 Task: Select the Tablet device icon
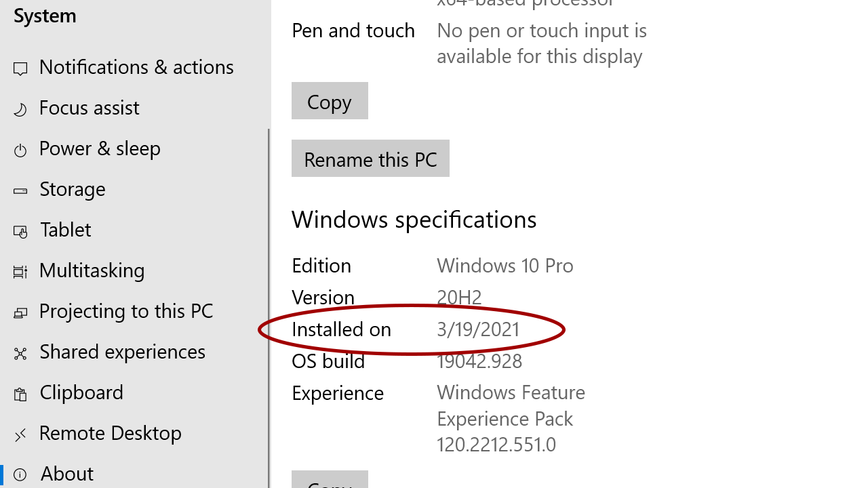tap(20, 230)
